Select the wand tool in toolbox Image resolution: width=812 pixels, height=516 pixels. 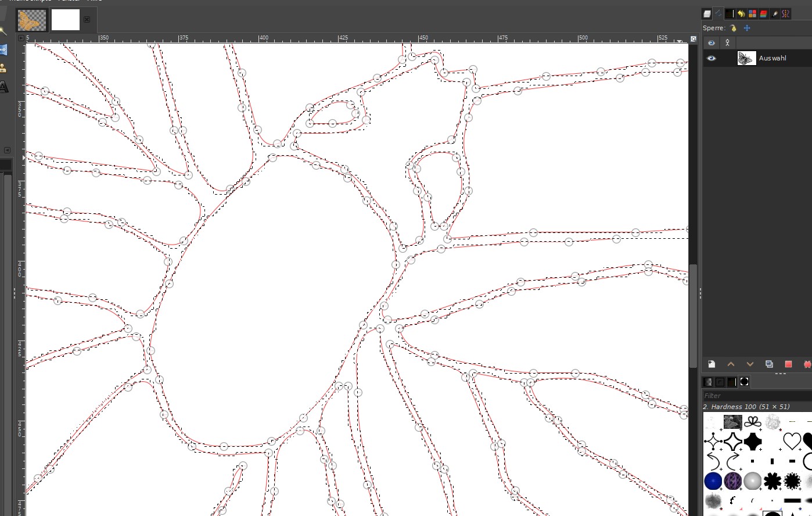3,31
